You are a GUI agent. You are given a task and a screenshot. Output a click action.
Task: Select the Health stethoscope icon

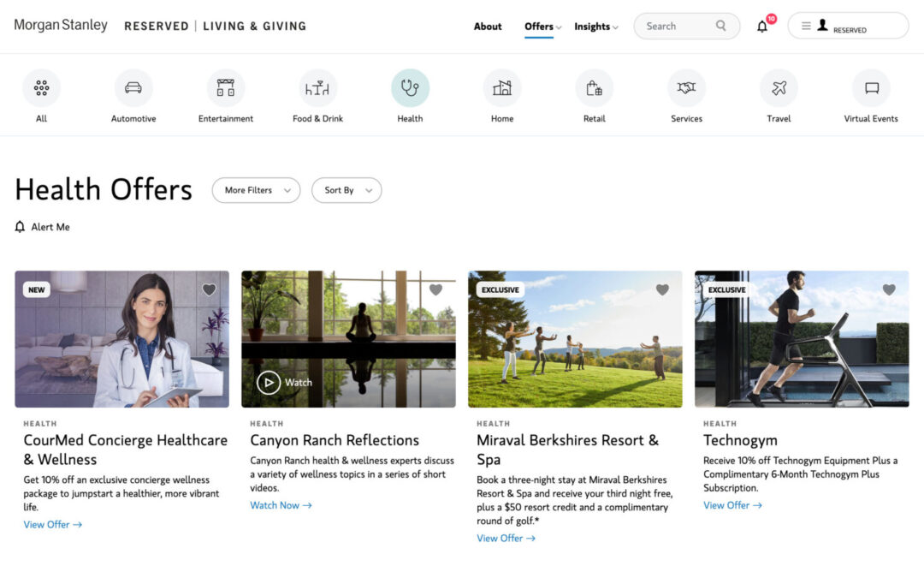(x=410, y=88)
